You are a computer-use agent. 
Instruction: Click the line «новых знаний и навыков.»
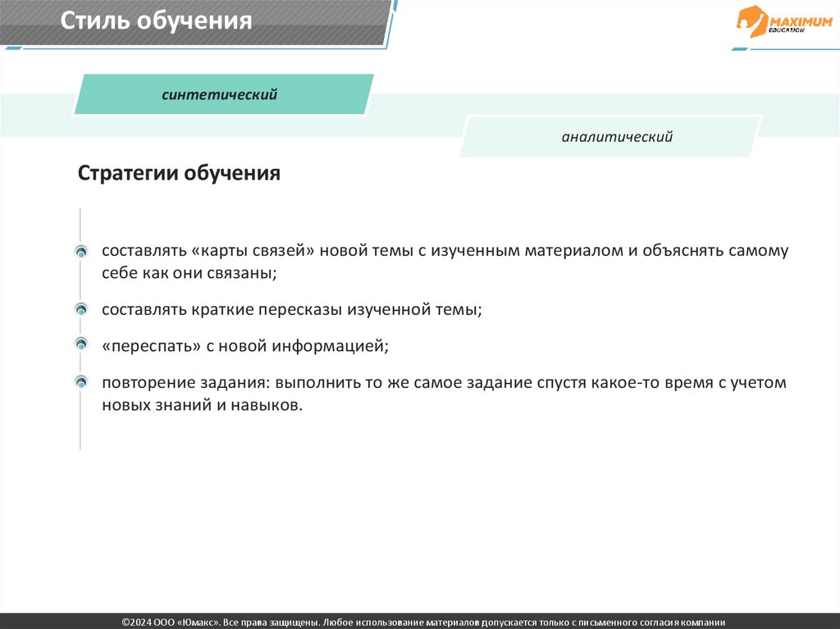pyautogui.click(x=203, y=404)
